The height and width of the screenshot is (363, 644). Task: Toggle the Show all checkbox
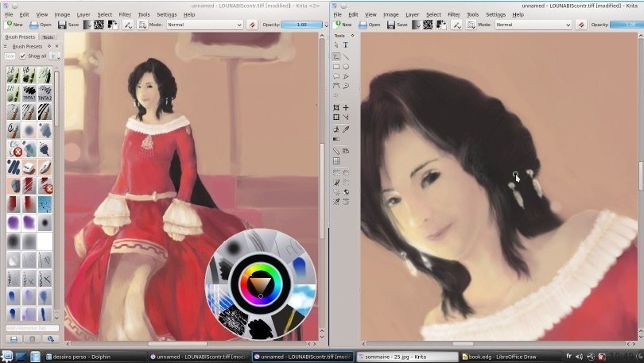pyautogui.click(x=23, y=56)
